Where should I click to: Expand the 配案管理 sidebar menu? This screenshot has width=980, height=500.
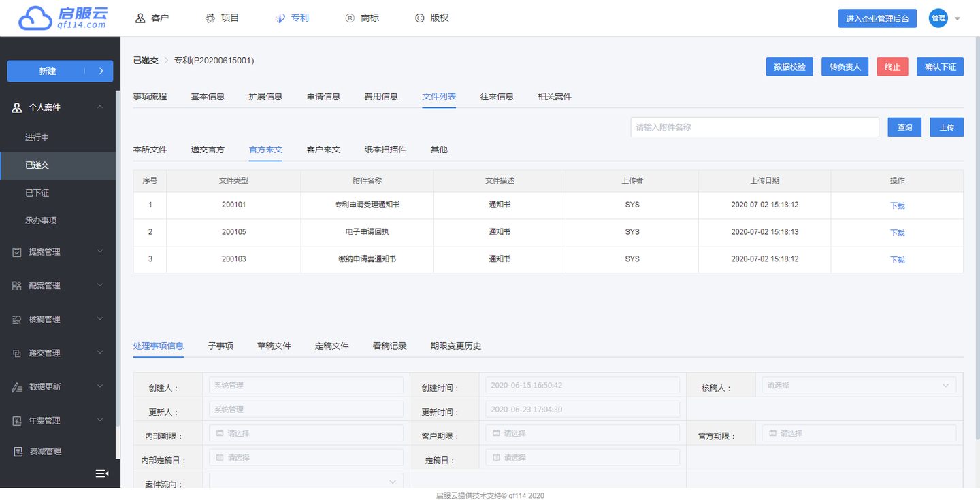coord(100,286)
